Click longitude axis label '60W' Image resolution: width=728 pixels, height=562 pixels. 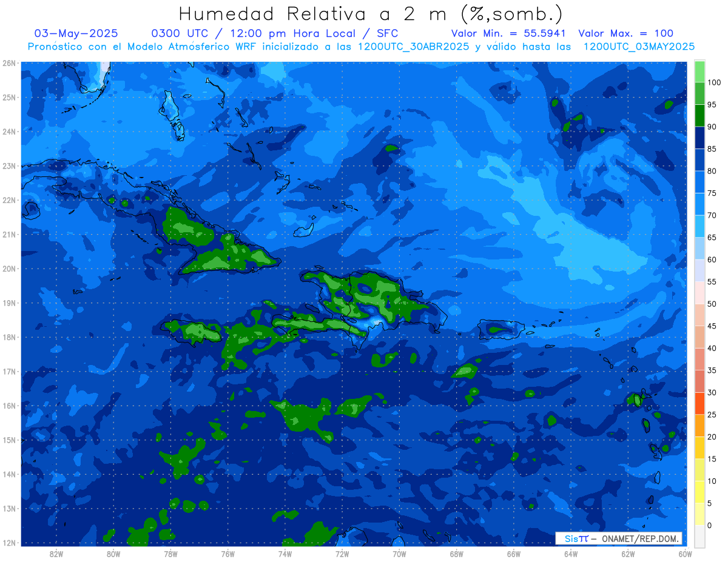pos(685,554)
